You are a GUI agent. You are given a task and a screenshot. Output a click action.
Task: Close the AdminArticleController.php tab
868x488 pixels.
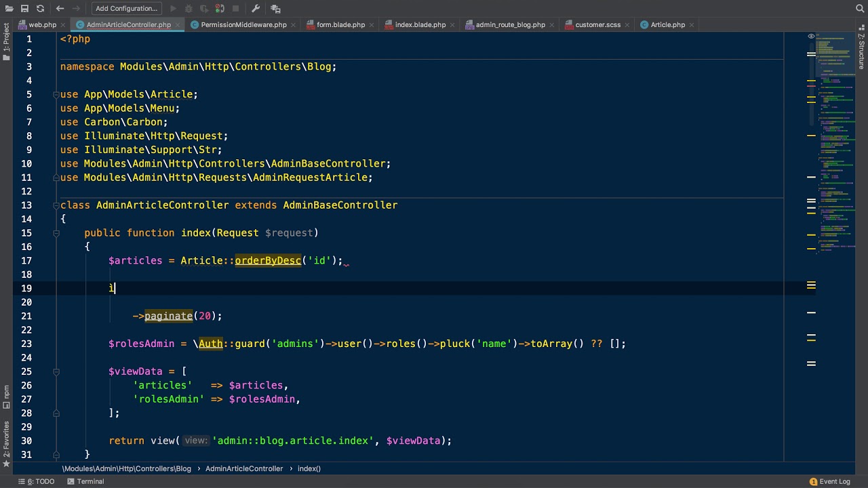click(178, 24)
